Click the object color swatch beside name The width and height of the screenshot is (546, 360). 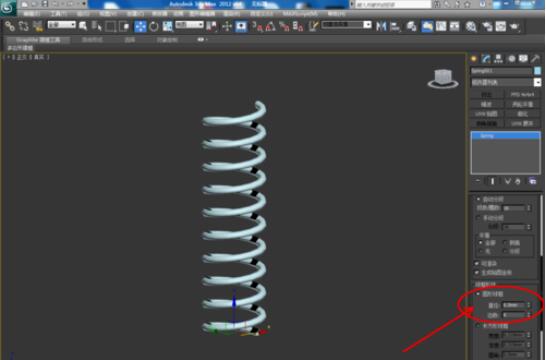coord(537,71)
